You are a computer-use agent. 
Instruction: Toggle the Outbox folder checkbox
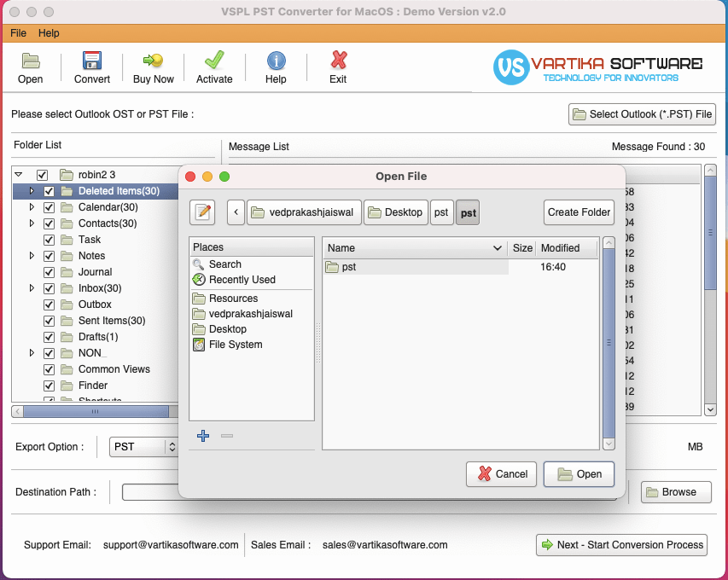point(49,304)
